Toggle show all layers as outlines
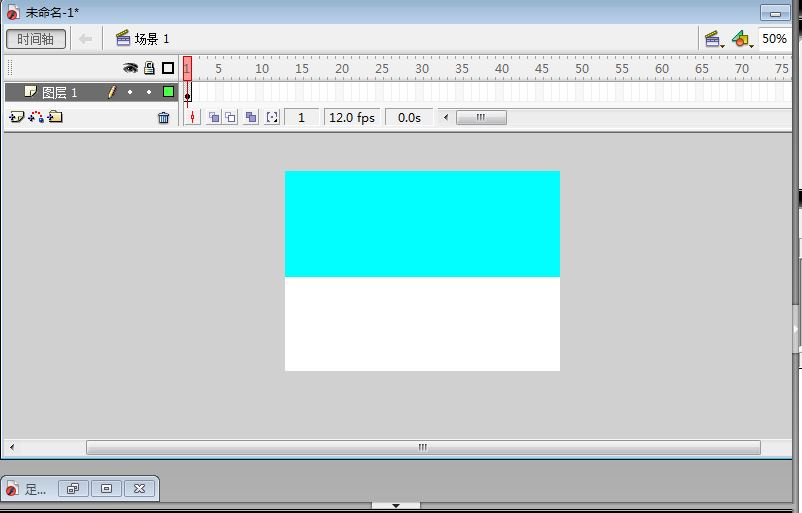This screenshot has width=802, height=513. [x=168, y=68]
